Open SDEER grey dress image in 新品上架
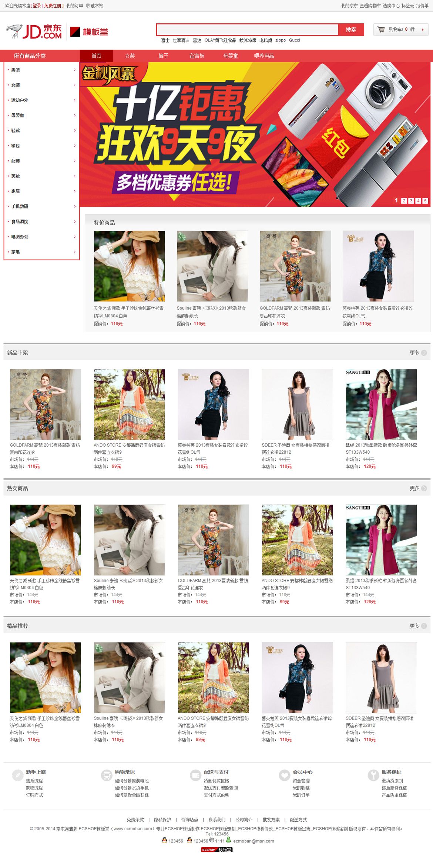The width and height of the screenshot is (433, 868). point(297,404)
